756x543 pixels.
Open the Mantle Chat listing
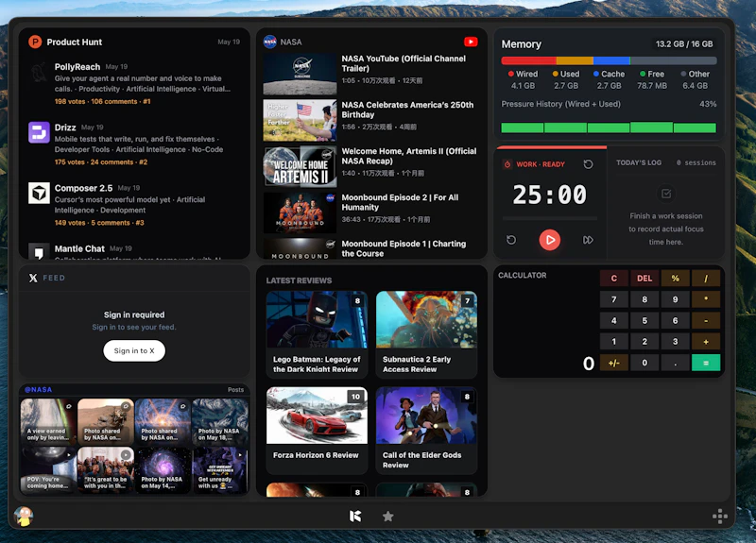click(x=135, y=250)
